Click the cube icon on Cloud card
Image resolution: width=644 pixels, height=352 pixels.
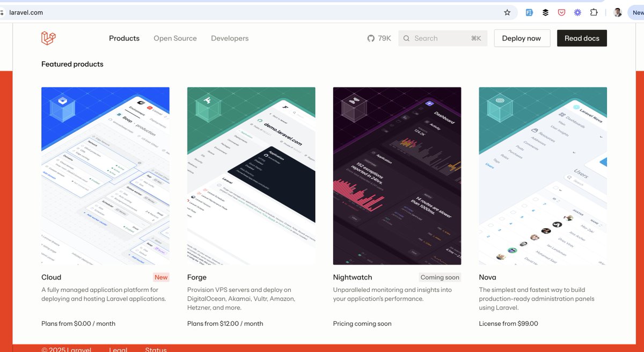pyautogui.click(x=63, y=107)
